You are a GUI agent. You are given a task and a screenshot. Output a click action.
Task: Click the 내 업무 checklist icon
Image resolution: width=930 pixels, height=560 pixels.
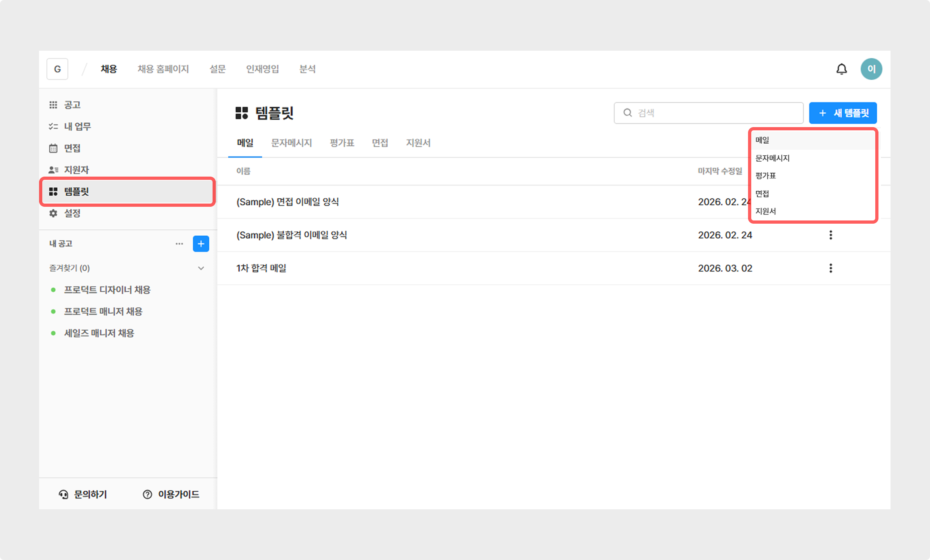53,127
